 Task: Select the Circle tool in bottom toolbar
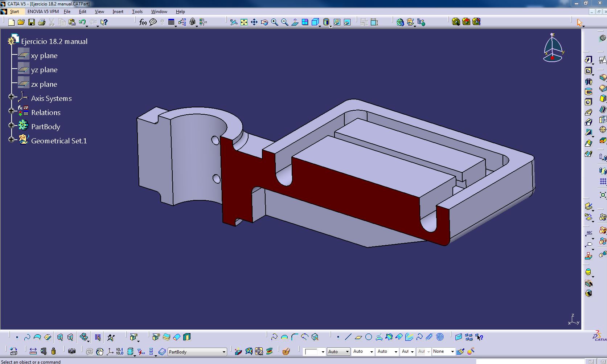(x=369, y=337)
